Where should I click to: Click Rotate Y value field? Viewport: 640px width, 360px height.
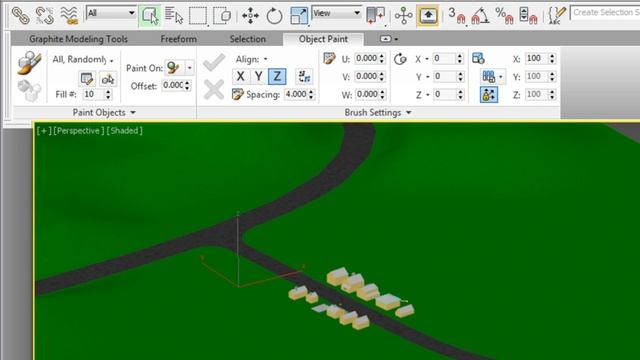(445, 76)
